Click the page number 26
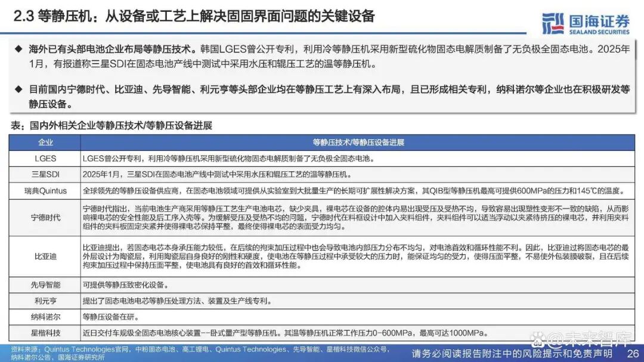This screenshot has height=362, width=644. pos(633,354)
